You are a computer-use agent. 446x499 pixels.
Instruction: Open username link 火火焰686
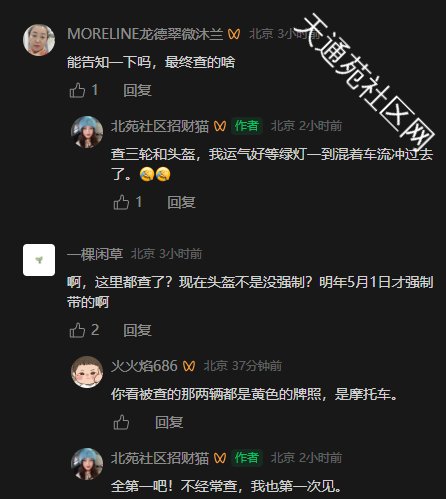tap(144, 366)
